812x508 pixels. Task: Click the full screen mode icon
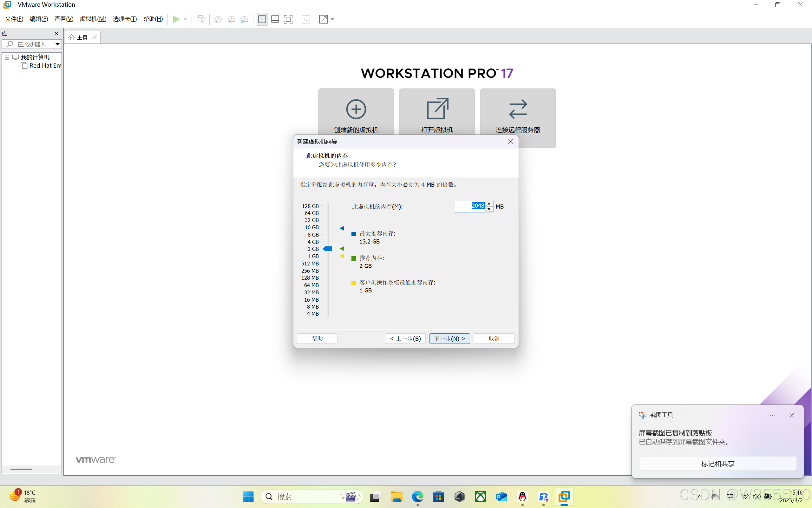click(x=288, y=19)
